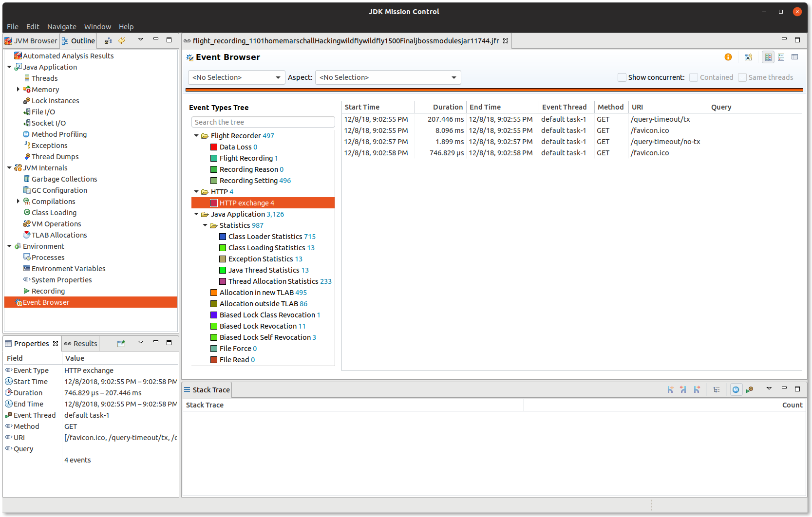Open the Outline panel view menu arrow
Viewport: 812px width, 517px height.
pos(141,40)
